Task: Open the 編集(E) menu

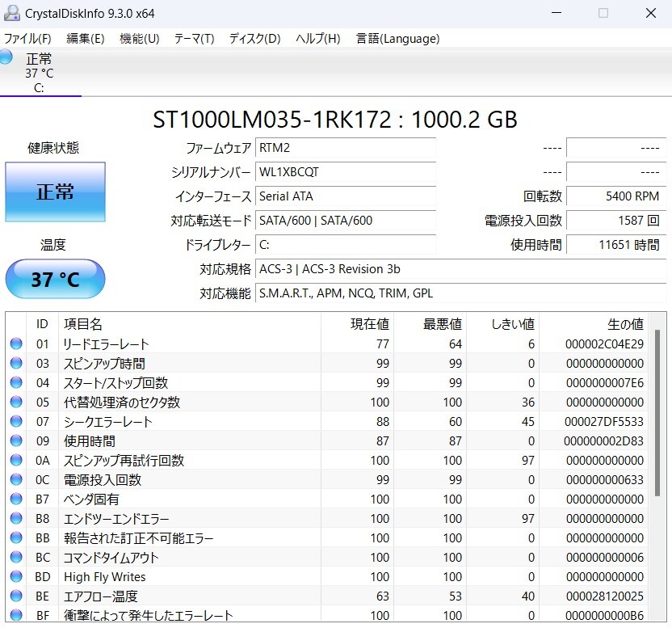Action: [84, 38]
